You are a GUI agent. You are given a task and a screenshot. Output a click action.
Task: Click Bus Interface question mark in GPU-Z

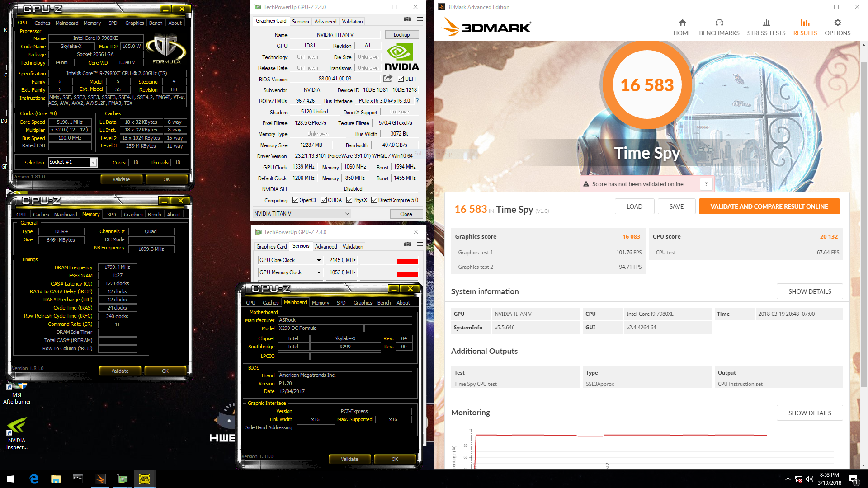pyautogui.click(x=417, y=101)
